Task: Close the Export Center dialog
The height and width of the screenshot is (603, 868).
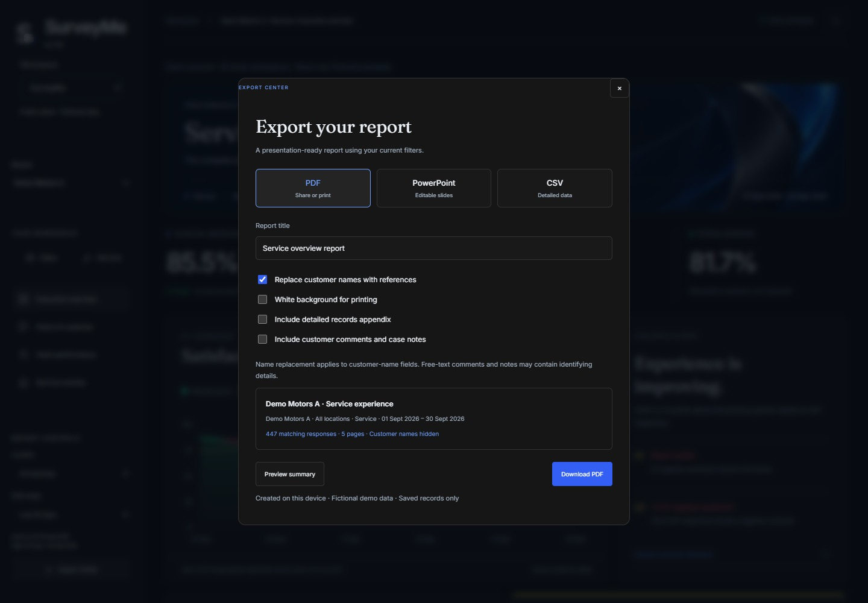Action: point(619,89)
